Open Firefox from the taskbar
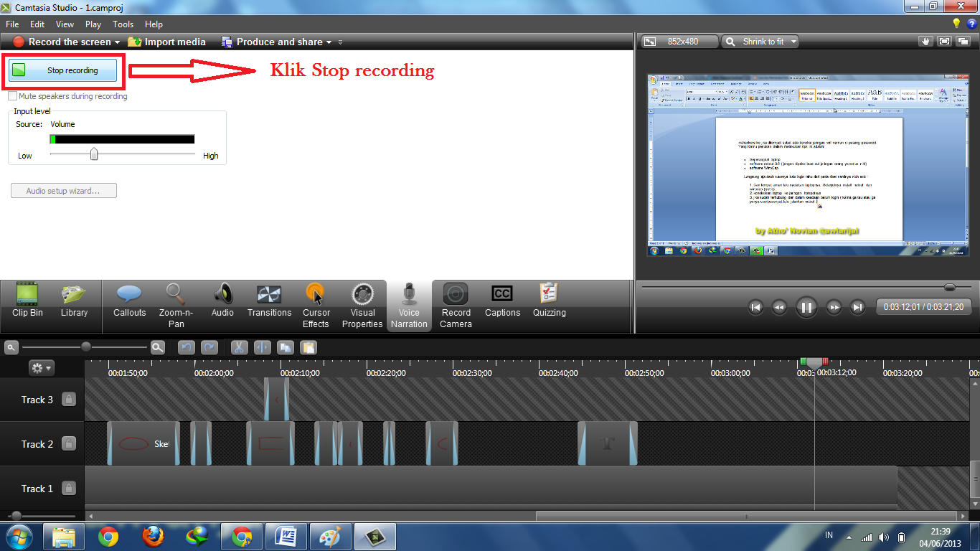This screenshot has height=551, width=980. pos(151,536)
